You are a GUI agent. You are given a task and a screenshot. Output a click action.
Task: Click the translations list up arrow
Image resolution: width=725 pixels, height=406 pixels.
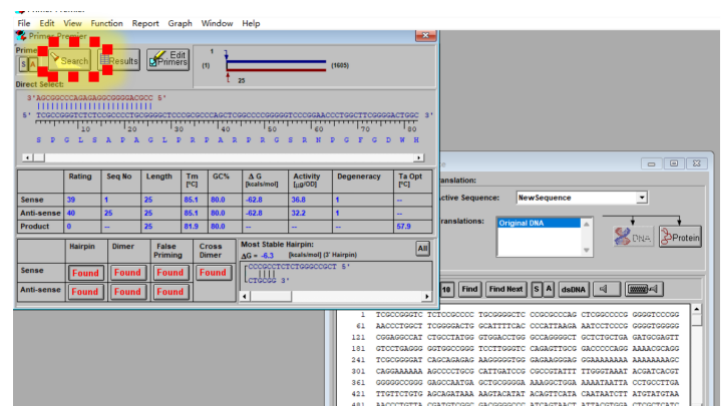[x=586, y=224]
